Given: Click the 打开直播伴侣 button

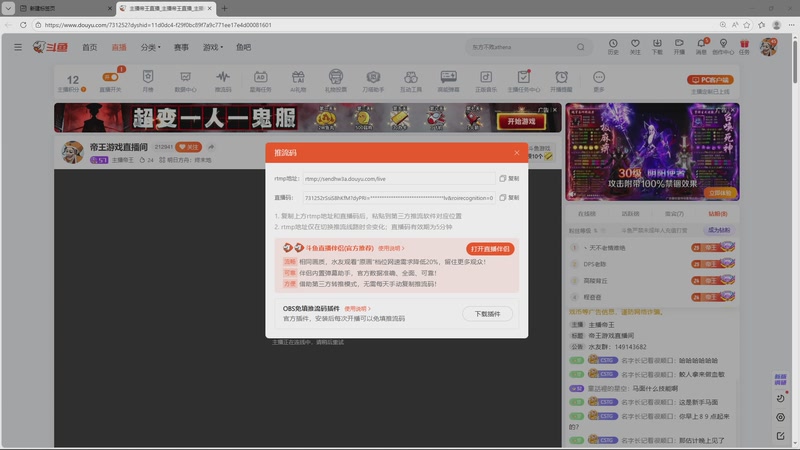Looking at the screenshot, I should pos(490,248).
